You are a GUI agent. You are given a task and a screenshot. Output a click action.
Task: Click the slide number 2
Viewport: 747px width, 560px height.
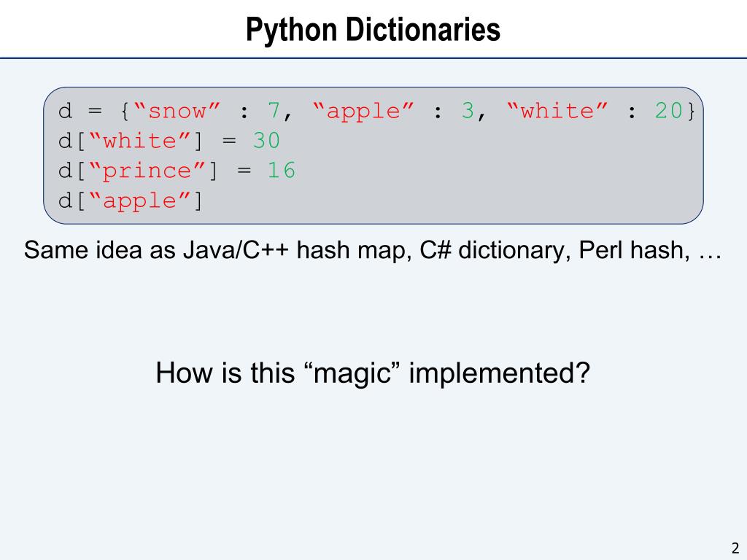(735, 548)
